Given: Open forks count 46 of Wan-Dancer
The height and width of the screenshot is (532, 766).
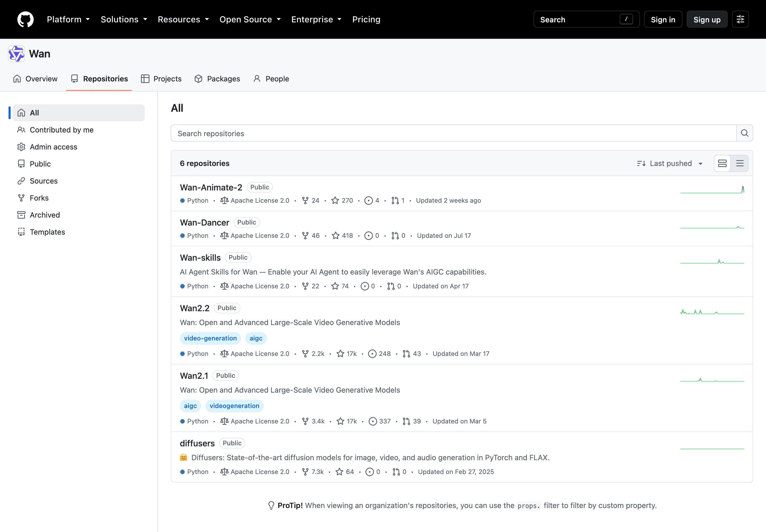Looking at the screenshot, I should point(310,236).
